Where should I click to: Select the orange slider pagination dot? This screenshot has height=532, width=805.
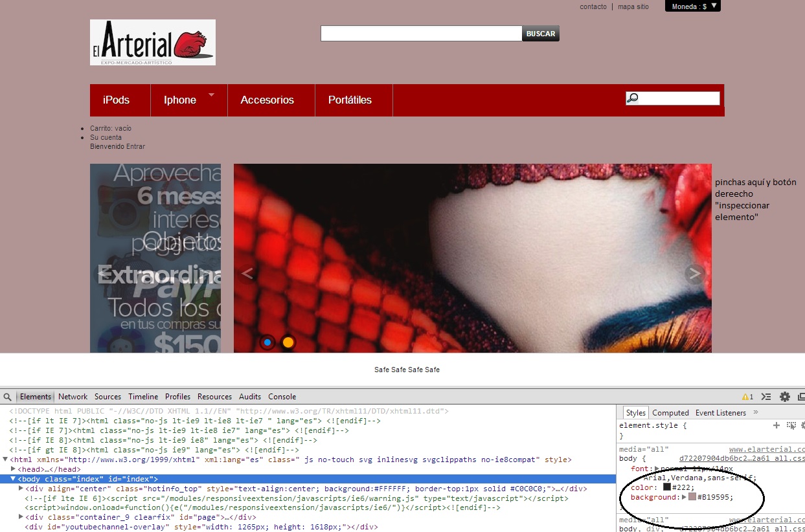pyautogui.click(x=288, y=342)
